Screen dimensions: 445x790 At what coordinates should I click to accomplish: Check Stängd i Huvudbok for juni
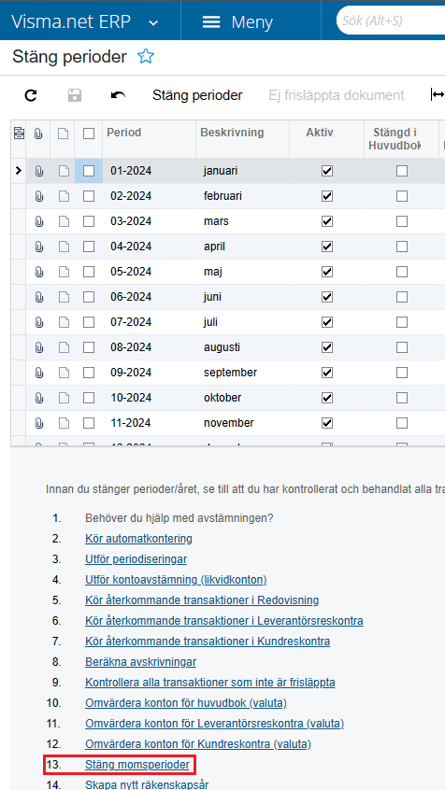pos(402,297)
